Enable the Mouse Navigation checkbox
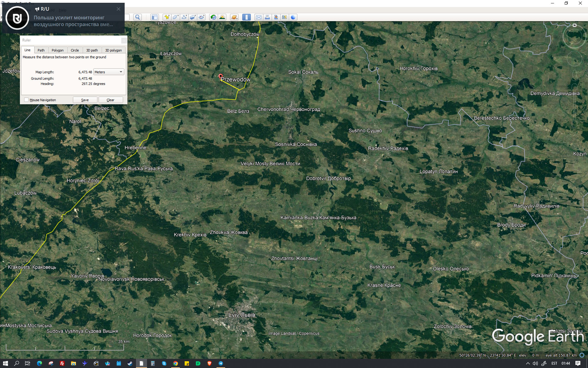 click(26, 100)
